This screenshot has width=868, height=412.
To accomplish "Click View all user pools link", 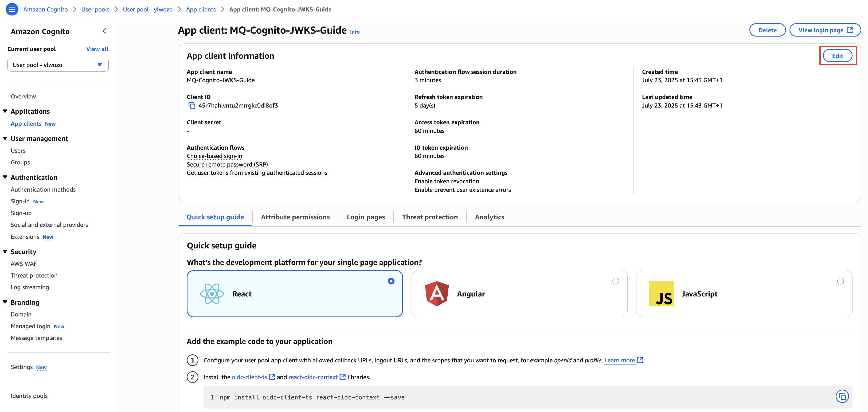I will coord(97,49).
